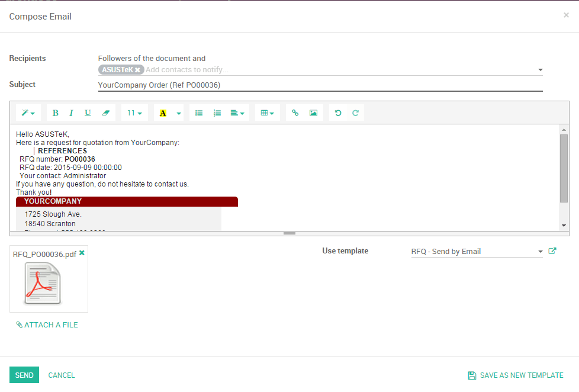Click the Subject input field

[320, 85]
